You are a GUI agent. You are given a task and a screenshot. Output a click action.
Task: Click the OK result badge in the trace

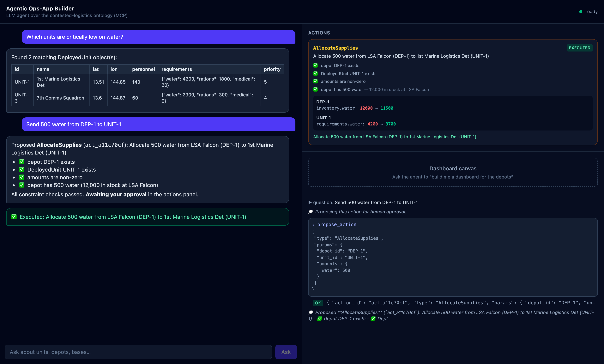pyautogui.click(x=318, y=303)
